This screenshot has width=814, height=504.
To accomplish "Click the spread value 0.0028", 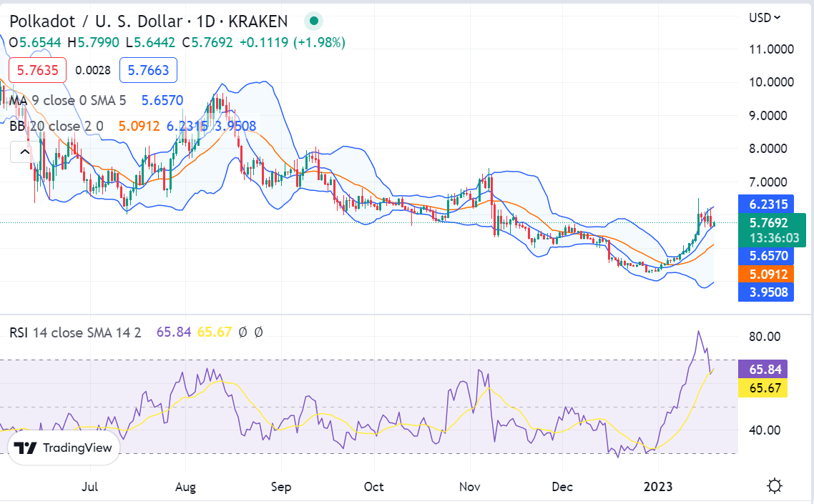I will point(93,70).
